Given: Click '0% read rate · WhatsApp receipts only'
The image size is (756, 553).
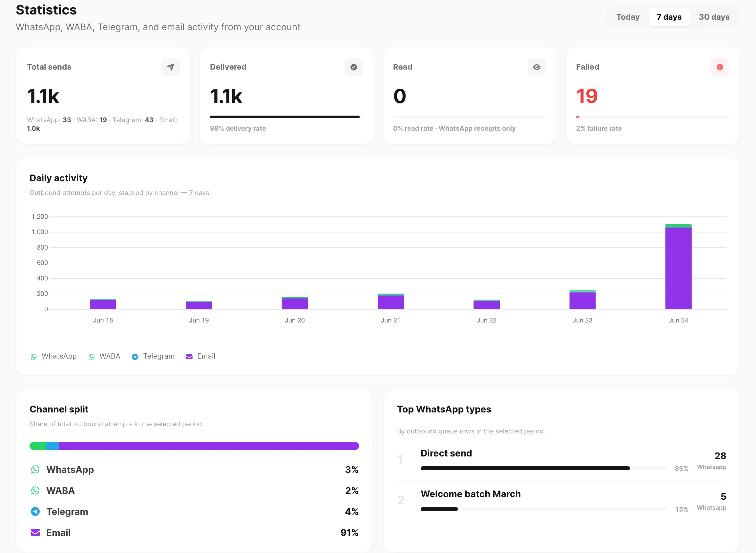Looking at the screenshot, I should click(454, 128).
